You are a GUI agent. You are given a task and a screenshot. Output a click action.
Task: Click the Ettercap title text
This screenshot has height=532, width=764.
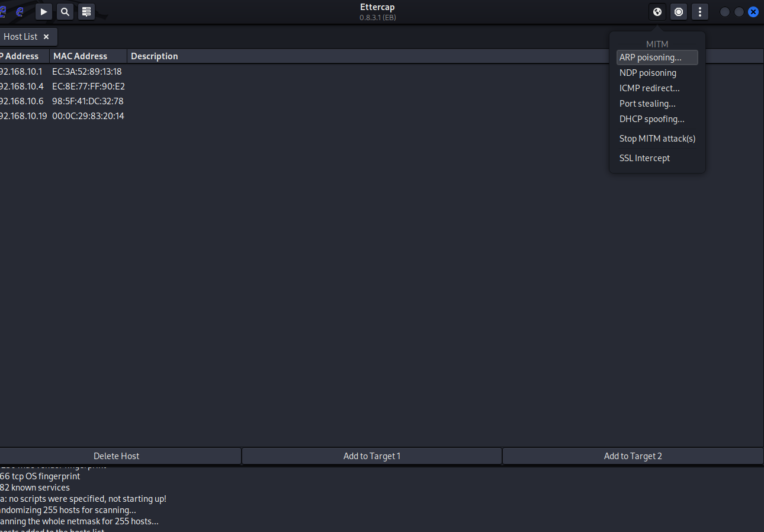377,7
